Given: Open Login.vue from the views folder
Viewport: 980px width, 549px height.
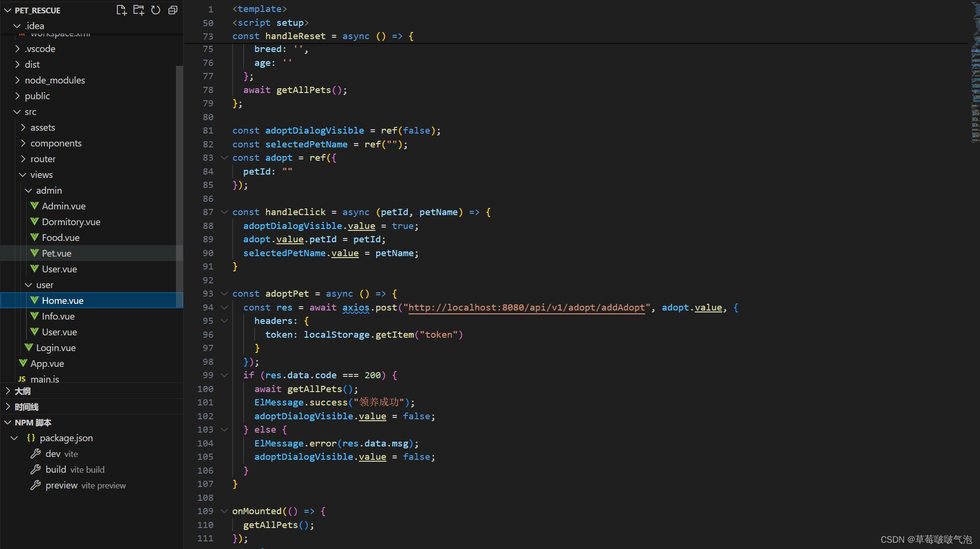Looking at the screenshot, I should [x=55, y=348].
